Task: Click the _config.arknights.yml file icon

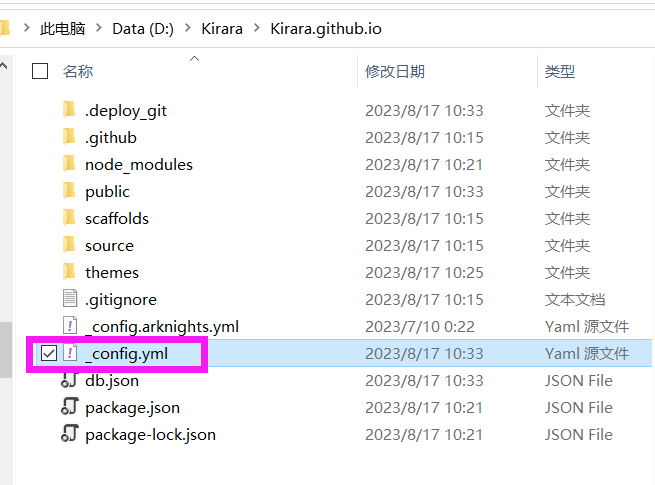Action: click(x=69, y=326)
